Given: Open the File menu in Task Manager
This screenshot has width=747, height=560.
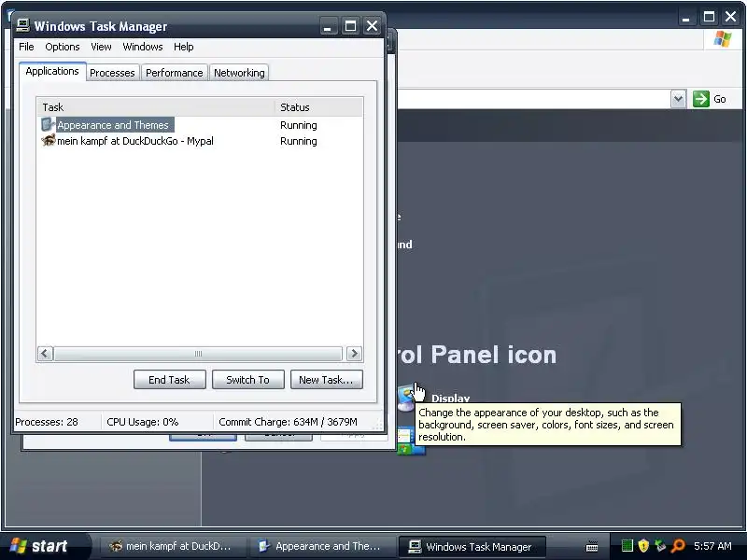Looking at the screenshot, I should pos(26,47).
